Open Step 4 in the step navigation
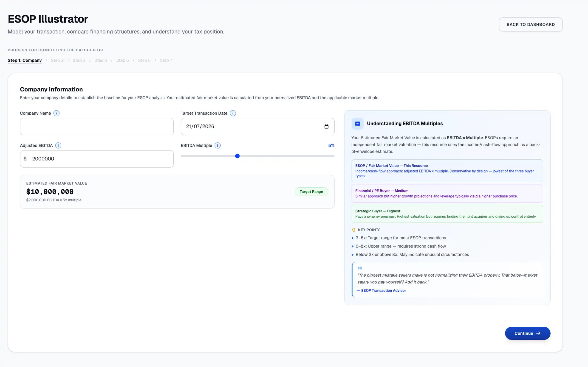This screenshot has height=367, width=588. (x=101, y=60)
